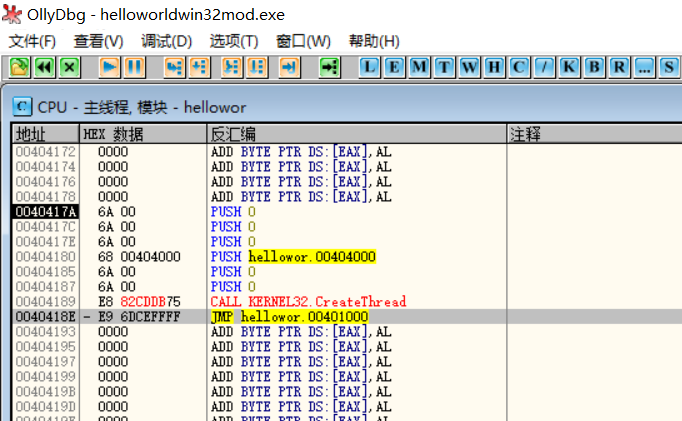Image resolution: width=682 pixels, height=421 pixels.
Task: Open the References window (R)
Action: (619, 67)
